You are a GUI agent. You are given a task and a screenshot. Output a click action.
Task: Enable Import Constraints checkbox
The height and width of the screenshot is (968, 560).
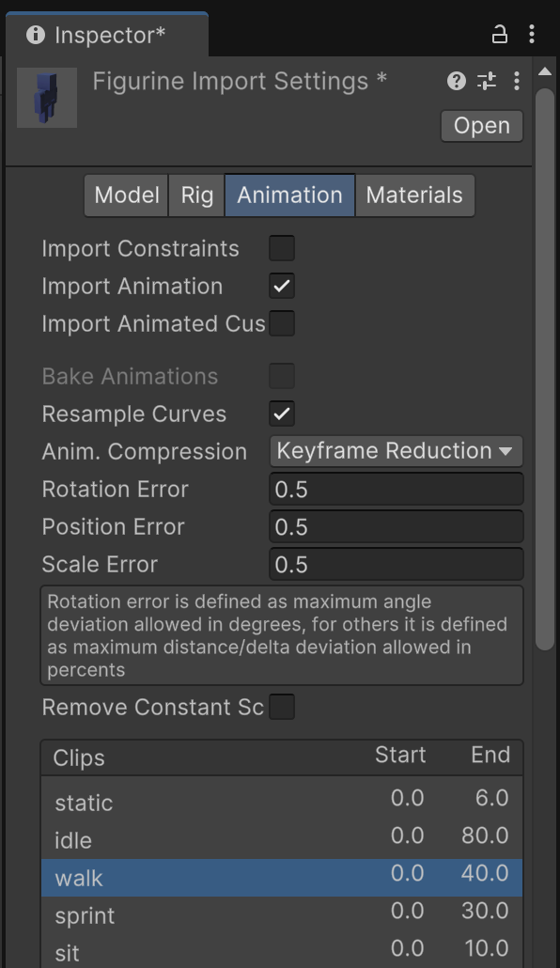[282, 248]
